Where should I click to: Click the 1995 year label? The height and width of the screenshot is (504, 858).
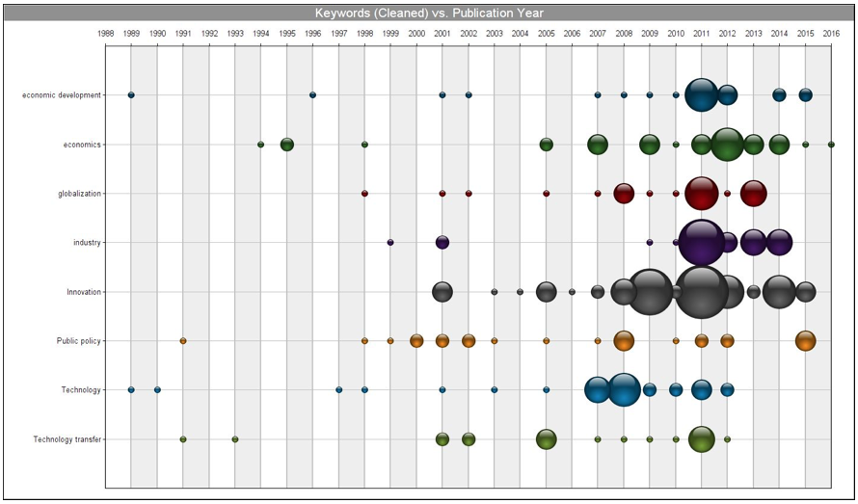coord(286,34)
